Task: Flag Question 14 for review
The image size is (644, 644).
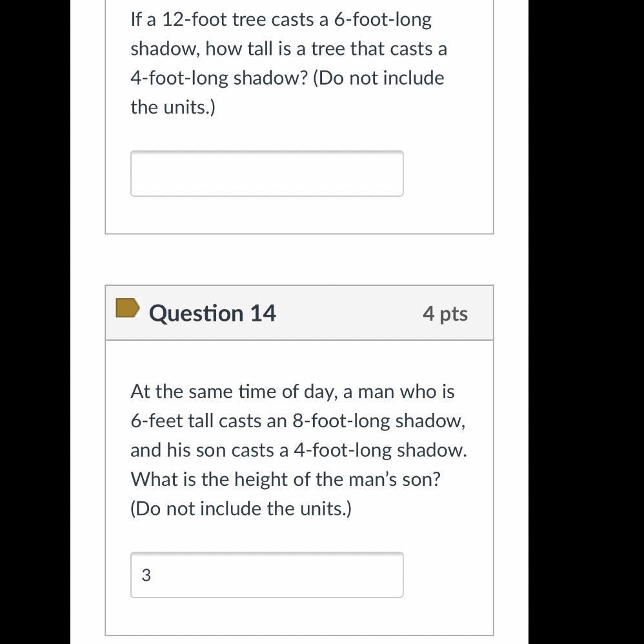Action: point(127,308)
